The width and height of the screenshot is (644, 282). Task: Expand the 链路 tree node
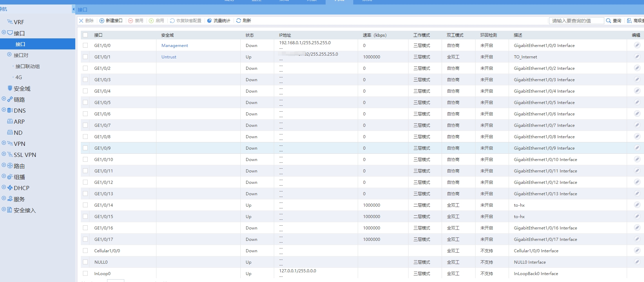coord(4,98)
